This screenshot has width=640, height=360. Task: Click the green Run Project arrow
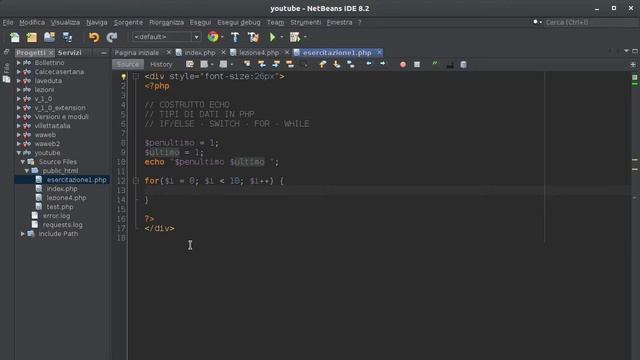pyautogui.click(x=272, y=37)
